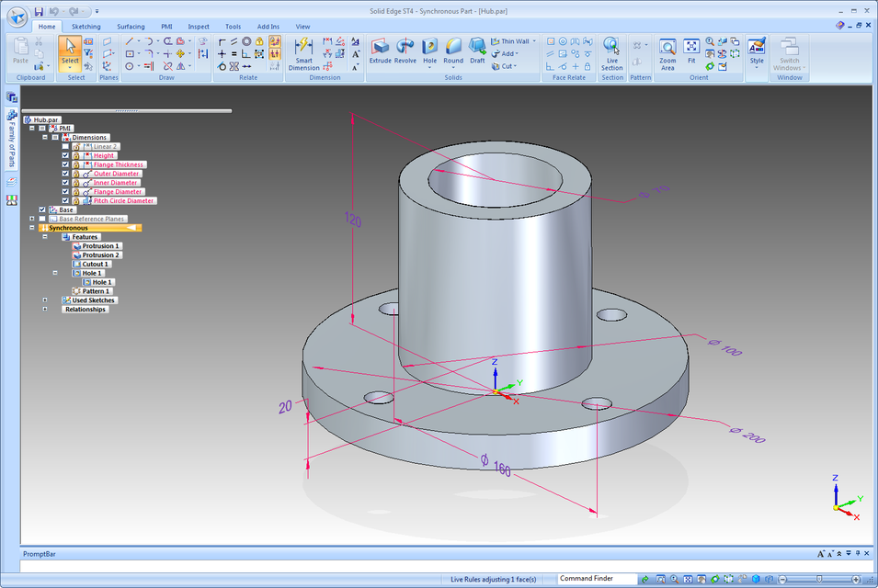878x588 pixels.
Task: Toggle the Flange Diameter checkbox
Action: tap(65, 192)
